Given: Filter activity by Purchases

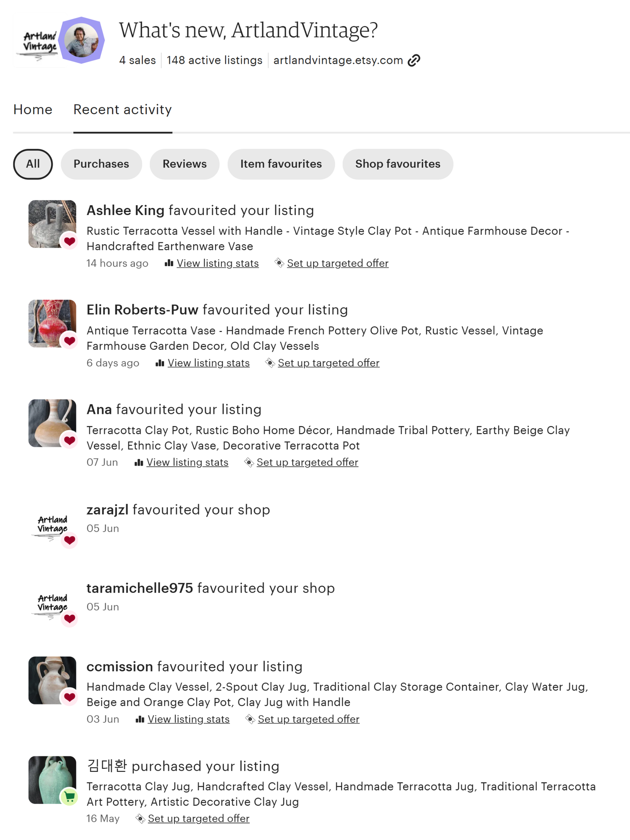Looking at the screenshot, I should point(101,164).
